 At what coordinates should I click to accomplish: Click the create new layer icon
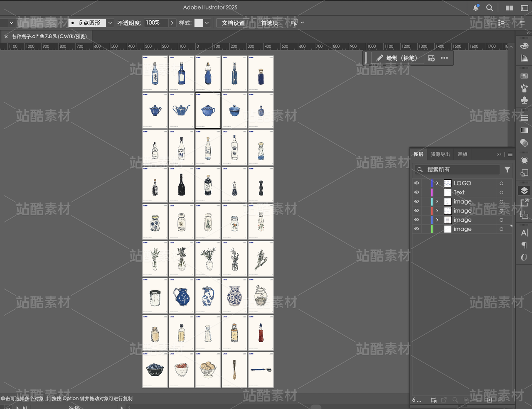pos(490,400)
